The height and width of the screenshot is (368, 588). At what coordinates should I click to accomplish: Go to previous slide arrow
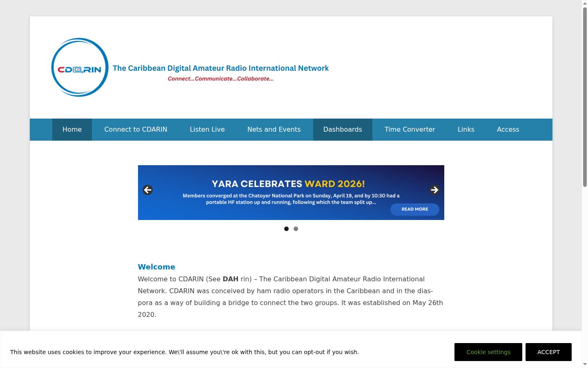pos(148,190)
